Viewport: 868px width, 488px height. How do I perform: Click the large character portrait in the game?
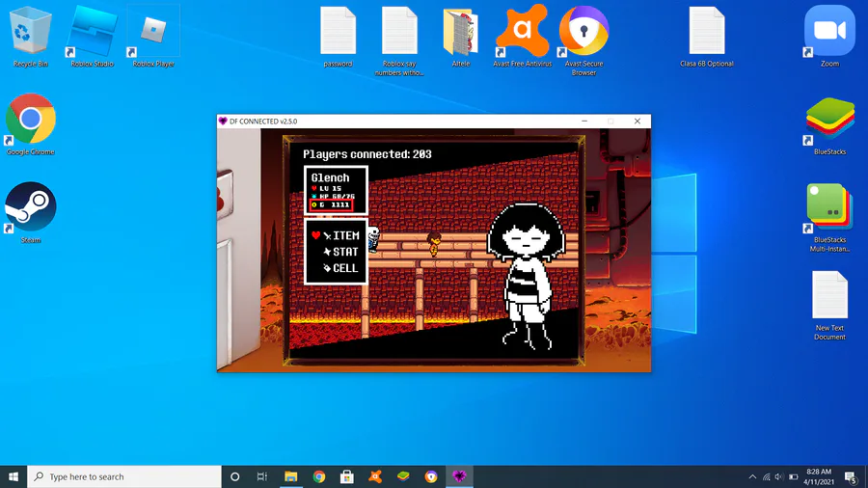pyautogui.click(x=526, y=277)
